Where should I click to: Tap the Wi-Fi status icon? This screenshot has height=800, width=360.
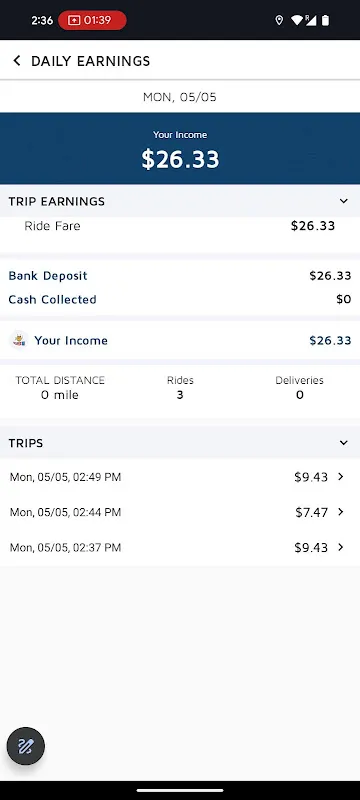[296, 20]
